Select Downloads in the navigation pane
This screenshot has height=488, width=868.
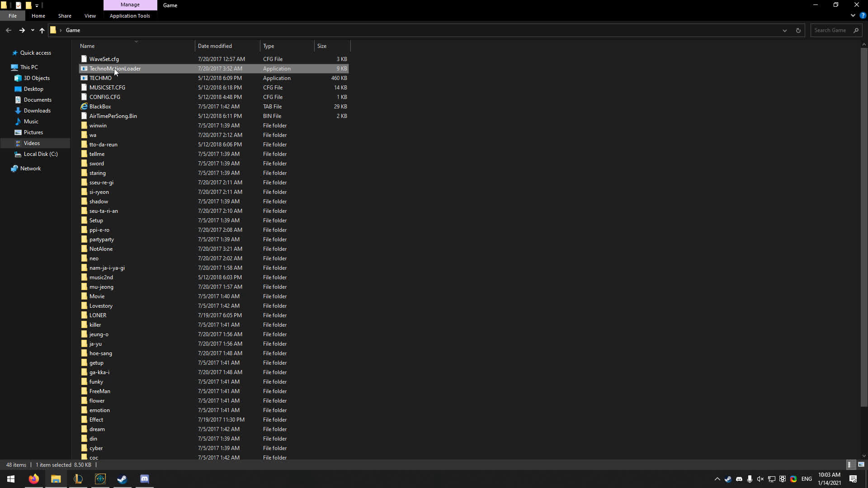(x=37, y=111)
